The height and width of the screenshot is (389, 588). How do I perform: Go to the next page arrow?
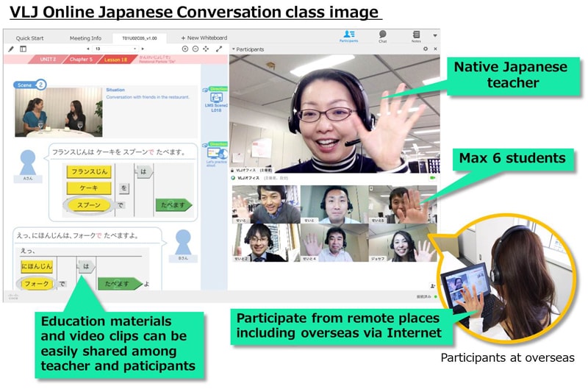click(x=143, y=49)
